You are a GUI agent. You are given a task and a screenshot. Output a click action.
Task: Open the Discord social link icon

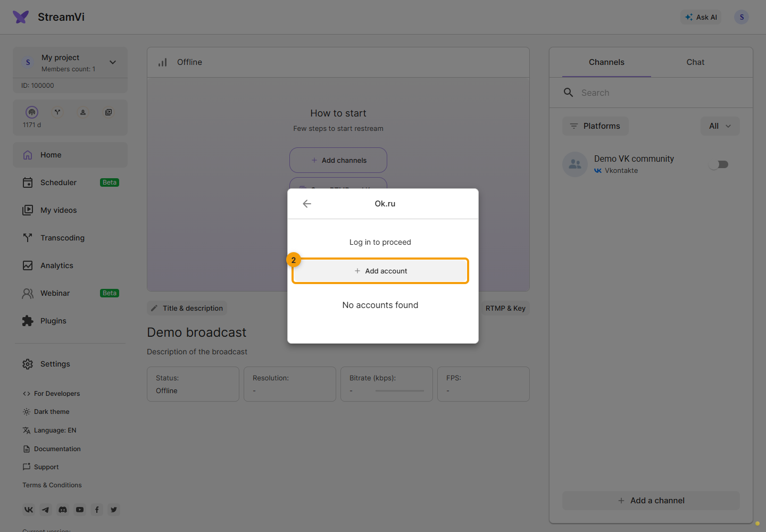pyautogui.click(x=63, y=510)
